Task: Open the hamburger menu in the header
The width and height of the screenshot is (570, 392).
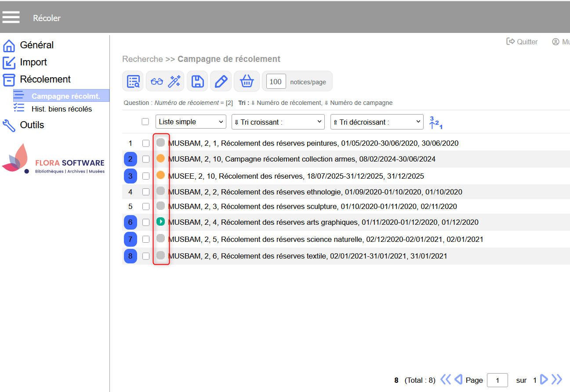Action: click(11, 17)
